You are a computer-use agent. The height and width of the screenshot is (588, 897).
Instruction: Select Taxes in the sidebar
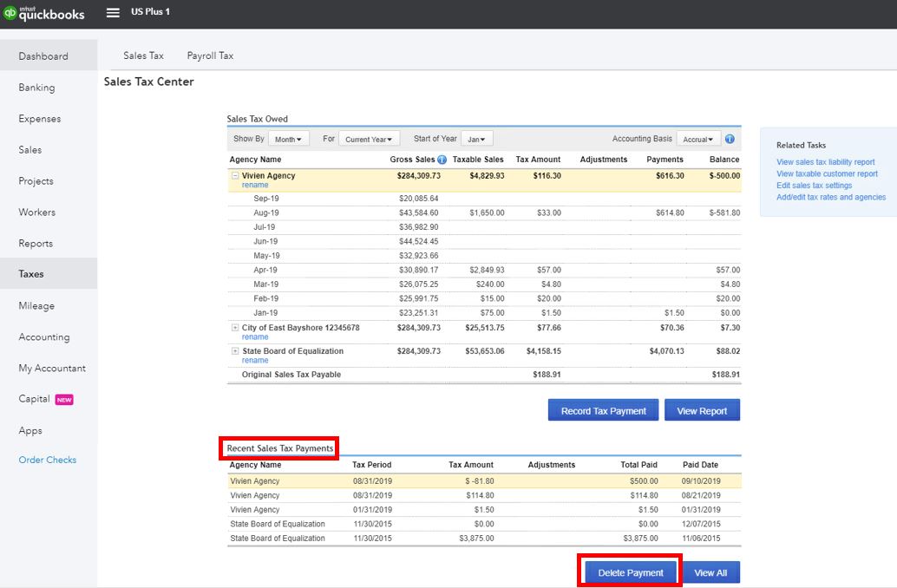coord(49,273)
